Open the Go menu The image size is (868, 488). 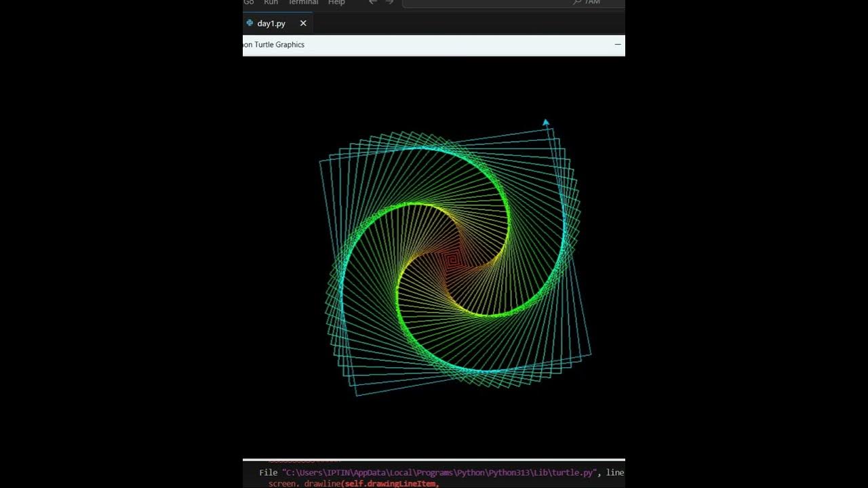coord(248,3)
